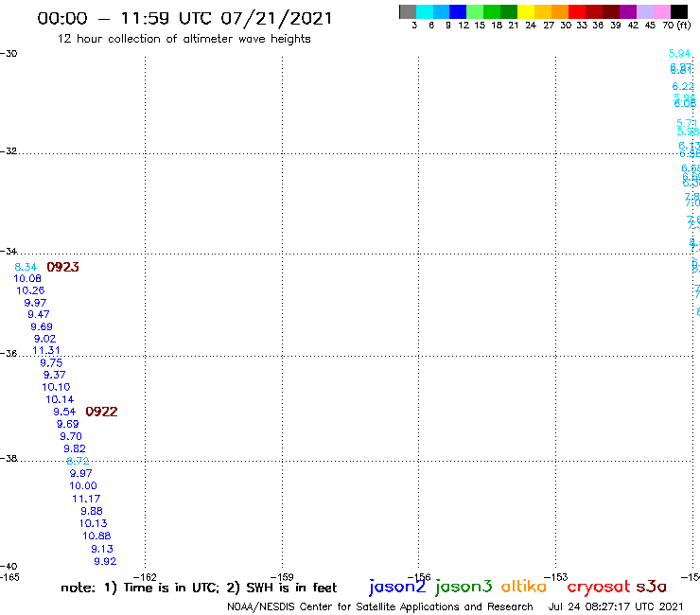Select the 10.68 wave height value
700x615 pixels.
click(x=96, y=536)
